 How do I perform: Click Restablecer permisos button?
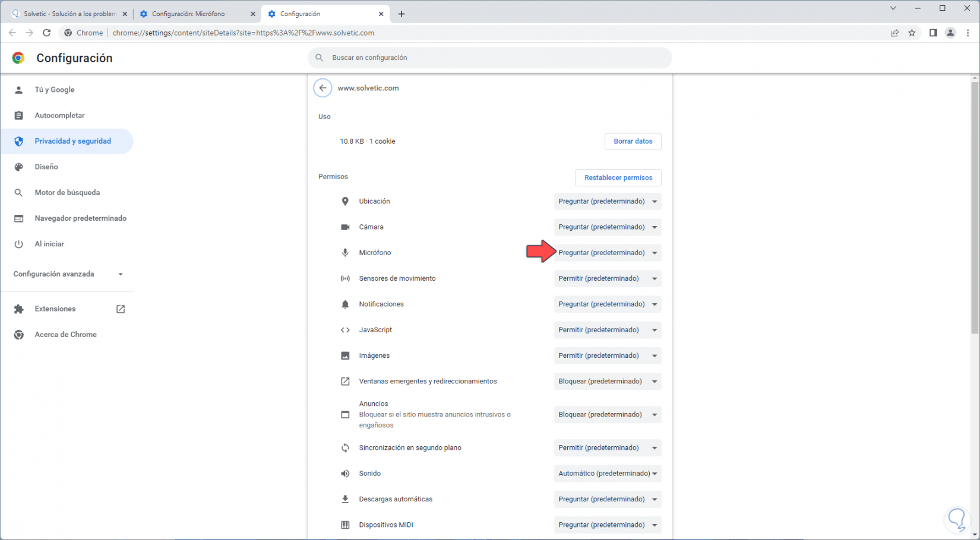pos(618,178)
